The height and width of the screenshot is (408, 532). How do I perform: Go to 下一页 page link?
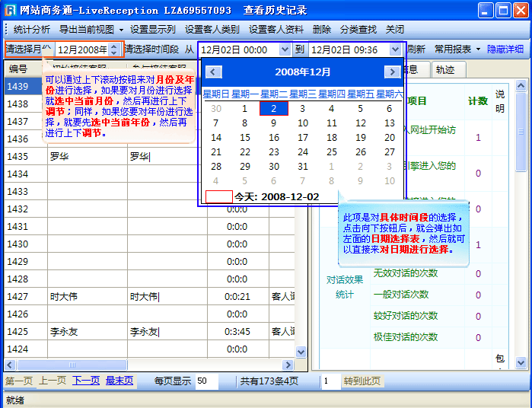pyautogui.click(x=86, y=381)
